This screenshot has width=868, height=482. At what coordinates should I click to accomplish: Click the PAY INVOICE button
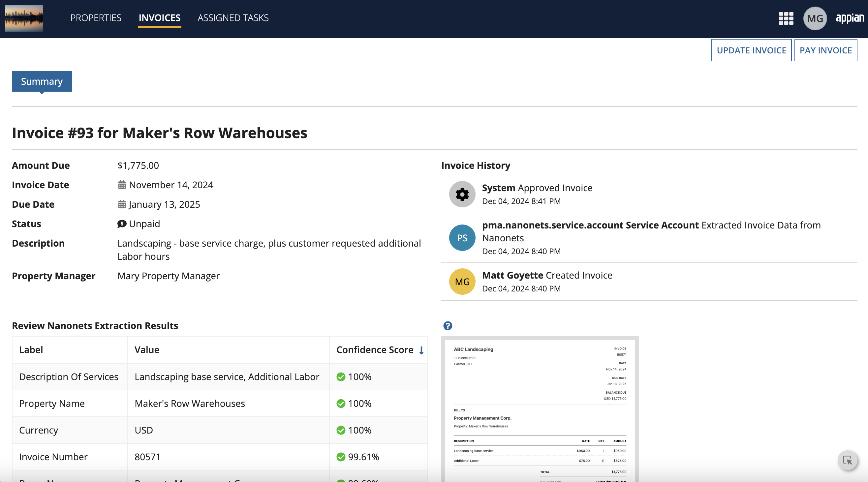coord(826,50)
